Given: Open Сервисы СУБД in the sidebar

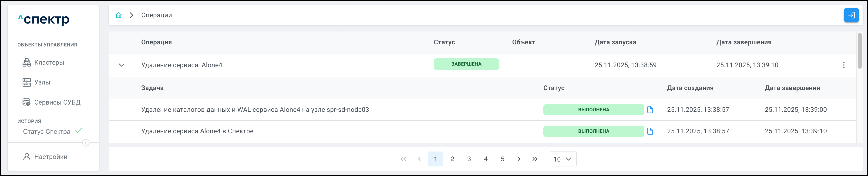Looking at the screenshot, I should click(x=57, y=102).
